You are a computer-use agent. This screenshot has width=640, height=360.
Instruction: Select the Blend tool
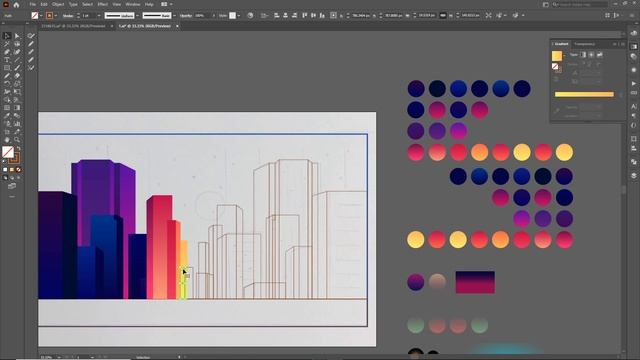tap(17, 116)
